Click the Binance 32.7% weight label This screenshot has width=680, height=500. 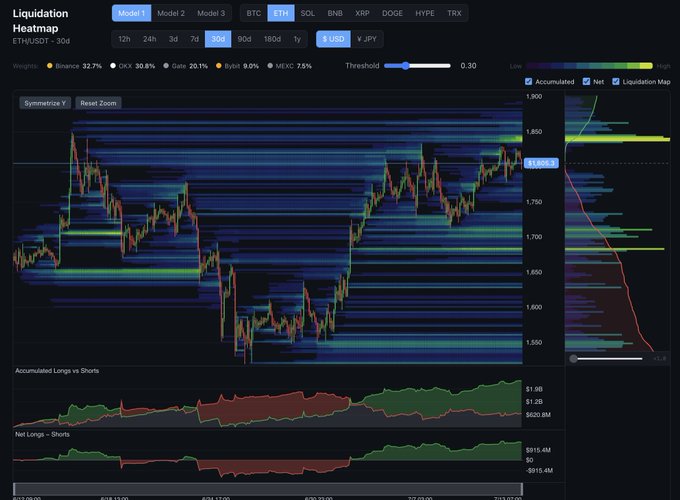coord(78,66)
